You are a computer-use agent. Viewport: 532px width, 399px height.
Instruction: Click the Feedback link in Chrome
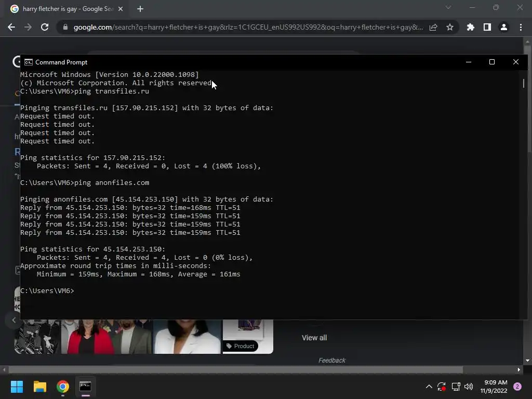[332, 361]
